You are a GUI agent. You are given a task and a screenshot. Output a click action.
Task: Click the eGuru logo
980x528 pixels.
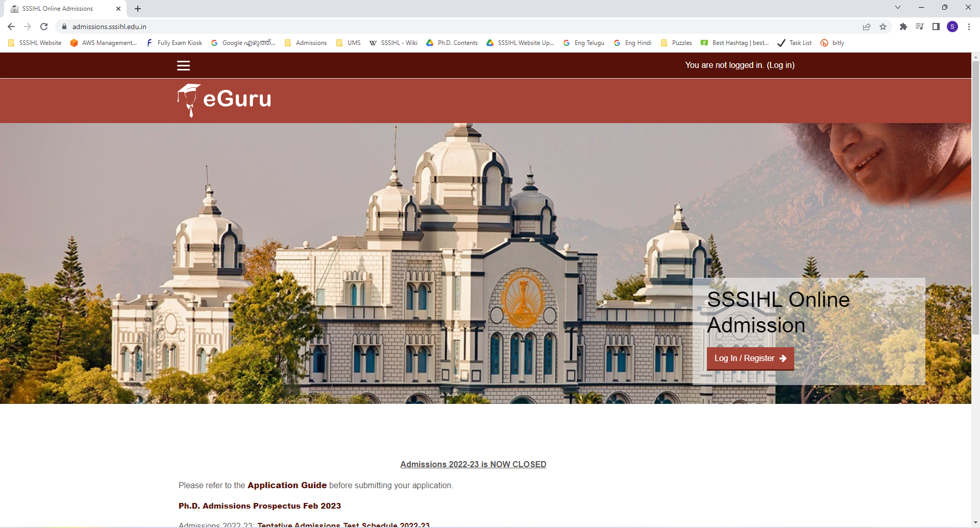(x=224, y=100)
